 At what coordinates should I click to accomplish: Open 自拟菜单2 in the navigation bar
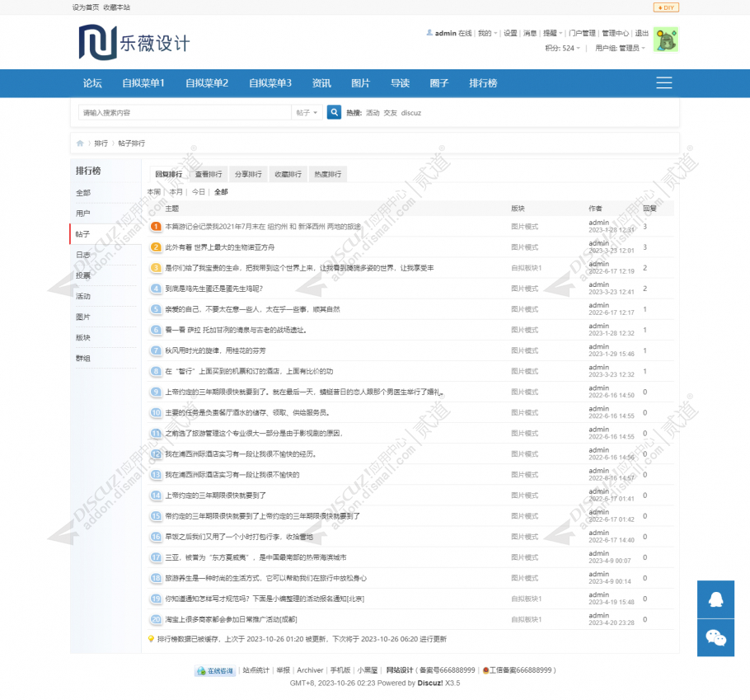(207, 83)
